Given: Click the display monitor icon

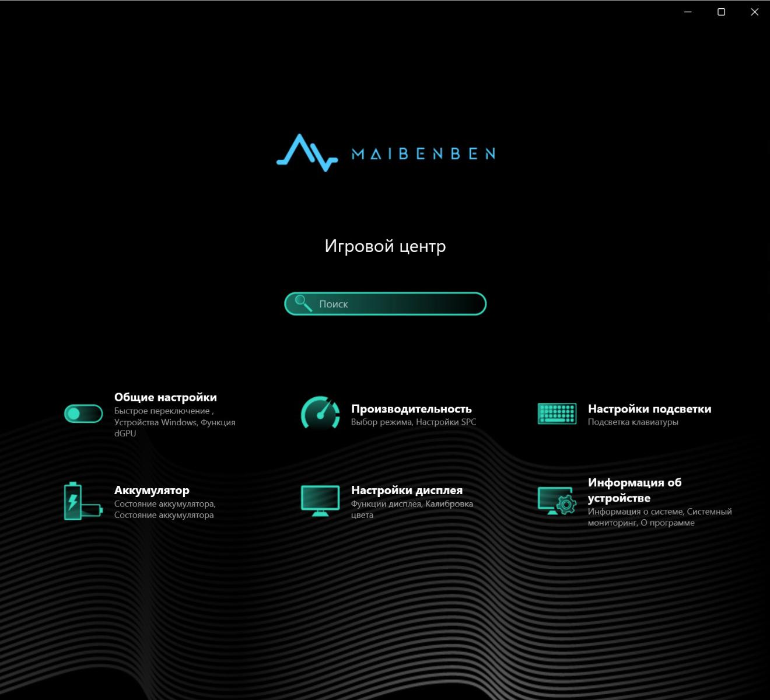Looking at the screenshot, I should coord(320,501).
